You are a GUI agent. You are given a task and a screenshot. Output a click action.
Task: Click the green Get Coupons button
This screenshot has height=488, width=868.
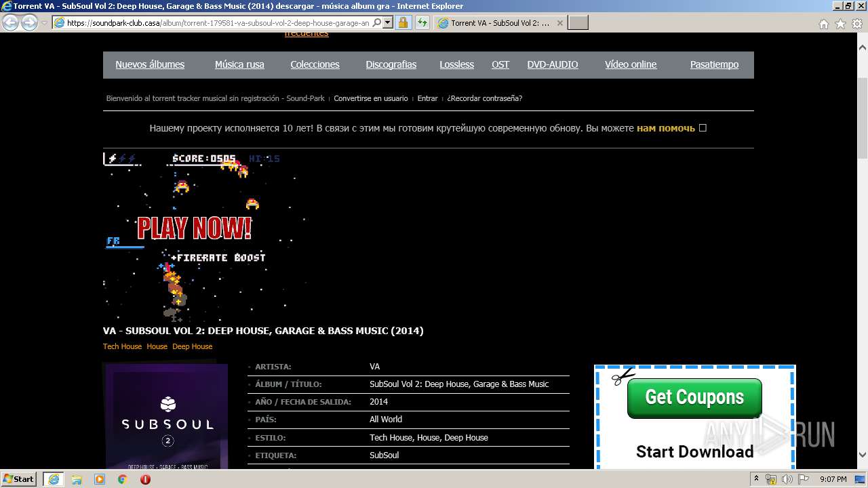pos(694,398)
